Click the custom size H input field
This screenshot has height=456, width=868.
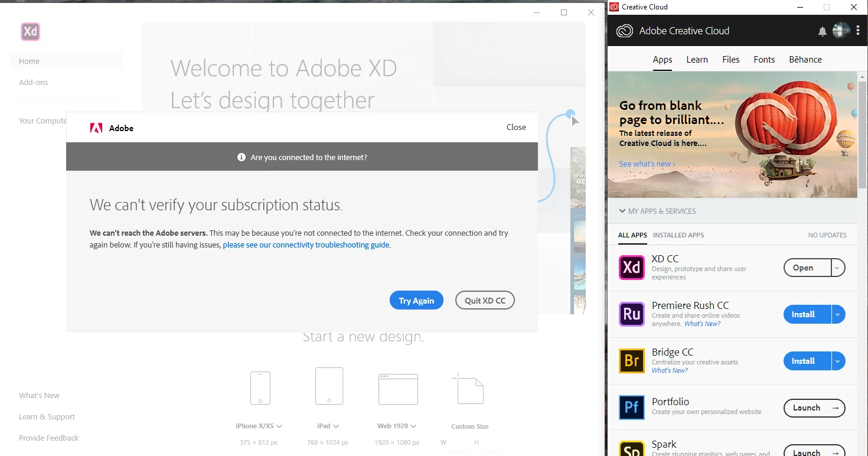tap(490, 444)
